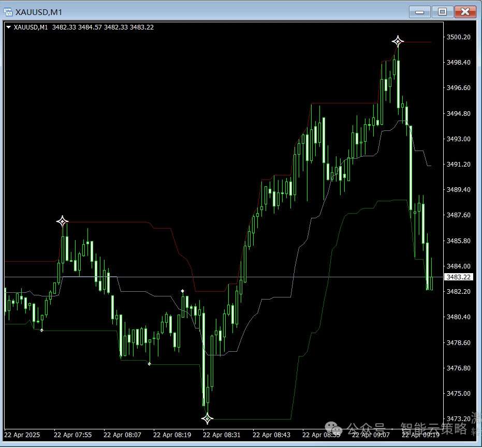Maximize the XAUUSD,M1 chart window
Image resolution: width=482 pixels, height=448 pixels.
click(442, 12)
